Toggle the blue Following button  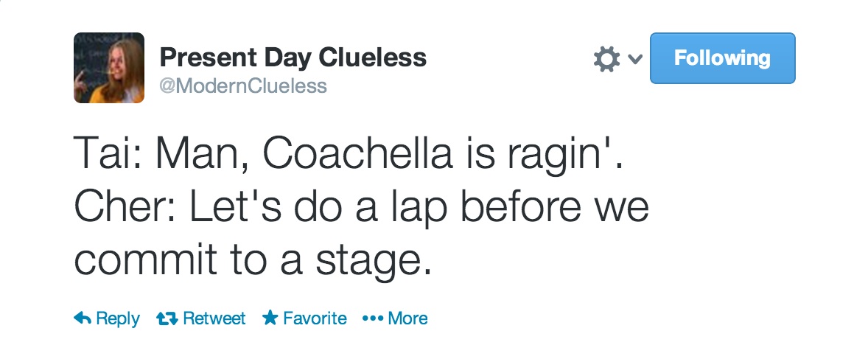point(722,58)
